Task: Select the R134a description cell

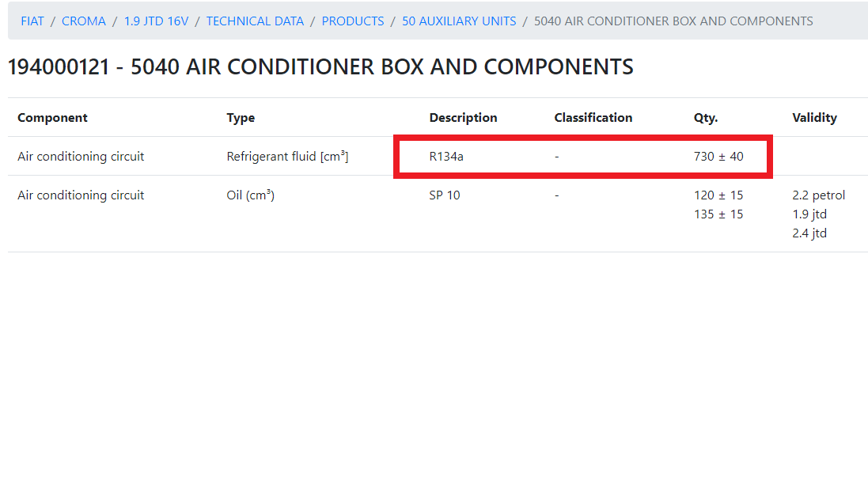Action: point(446,157)
